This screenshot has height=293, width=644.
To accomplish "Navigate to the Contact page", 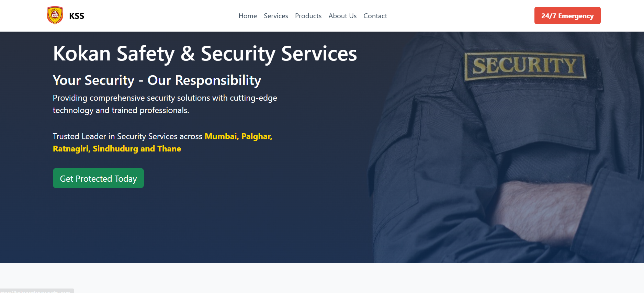I will point(375,16).
